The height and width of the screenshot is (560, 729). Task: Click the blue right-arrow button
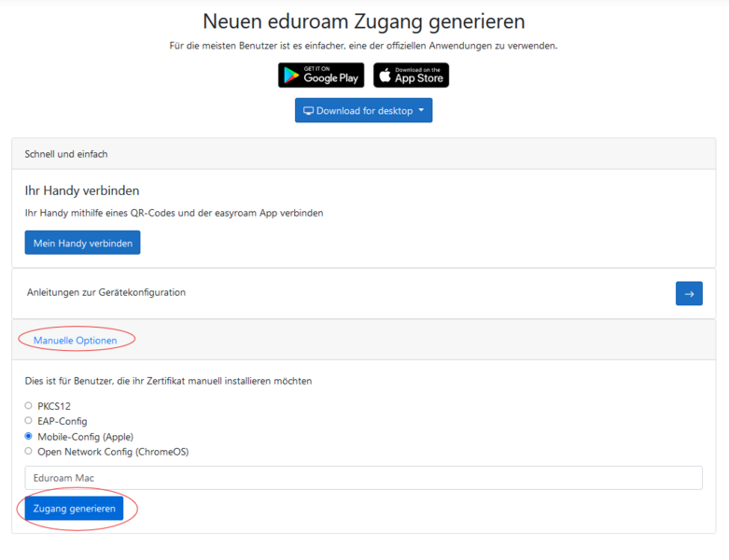tap(689, 293)
